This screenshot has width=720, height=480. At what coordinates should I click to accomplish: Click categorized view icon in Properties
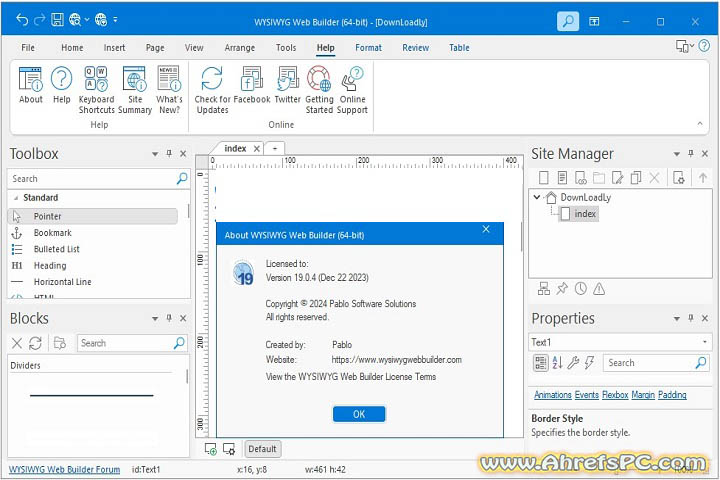click(x=540, y=362)
